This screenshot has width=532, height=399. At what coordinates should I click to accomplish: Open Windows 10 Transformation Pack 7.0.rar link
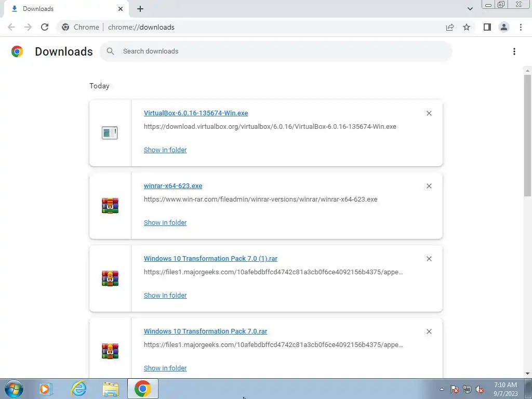206,331
